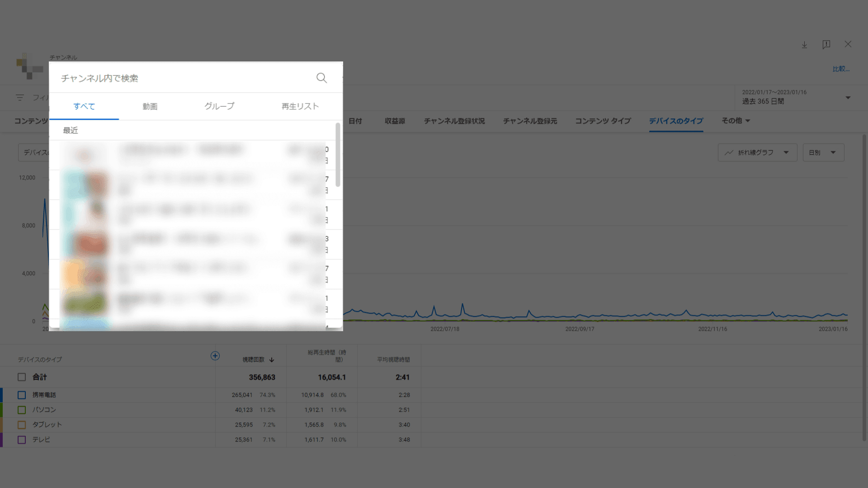
Task: Select the デバイスのタイプ tab
Action: pyautogui.click(x=676, y=121)
